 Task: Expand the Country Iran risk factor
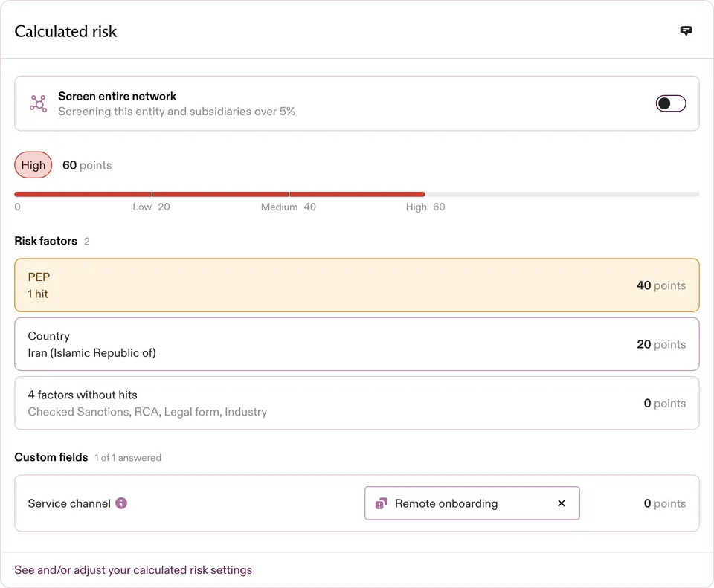click(356, 344)
